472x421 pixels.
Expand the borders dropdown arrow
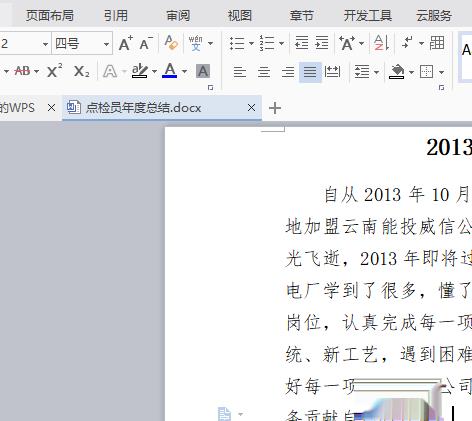tap(441, 72)
